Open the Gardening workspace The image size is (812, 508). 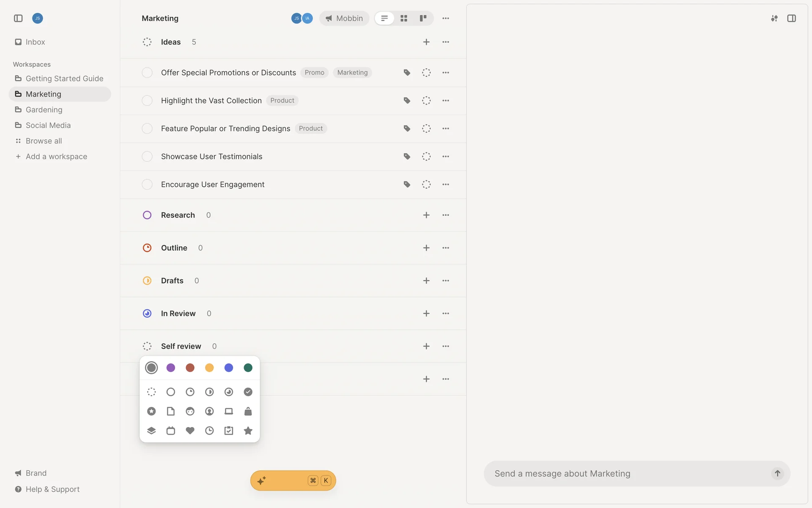click(44, 110)
